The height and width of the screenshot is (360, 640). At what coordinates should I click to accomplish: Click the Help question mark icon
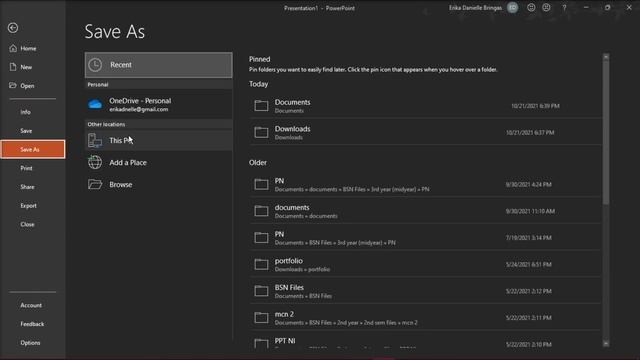point(564,8)
